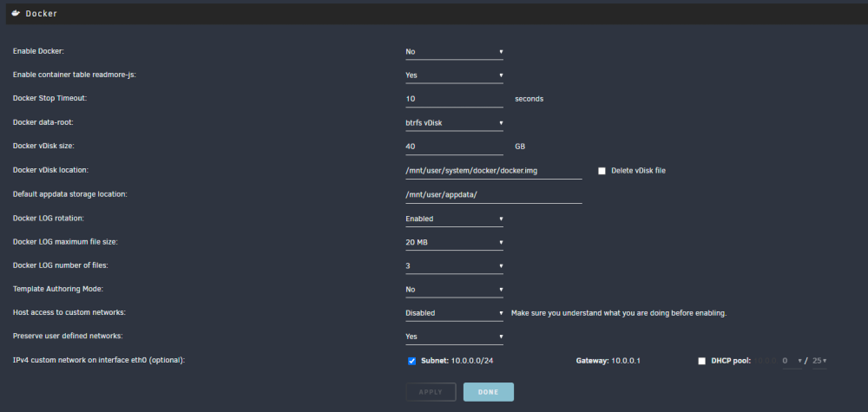Click the Docker section title text
This screenshot has width=868, height=412.
(41, 13)
